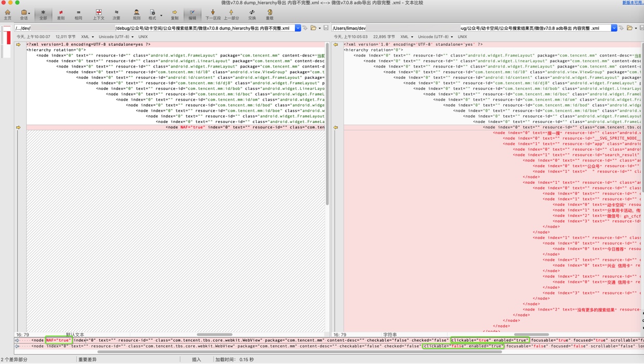Click right gutter arrow at xml version line
Image resolution: width=644 pixels, height=364 pixels.
[336, 45]
